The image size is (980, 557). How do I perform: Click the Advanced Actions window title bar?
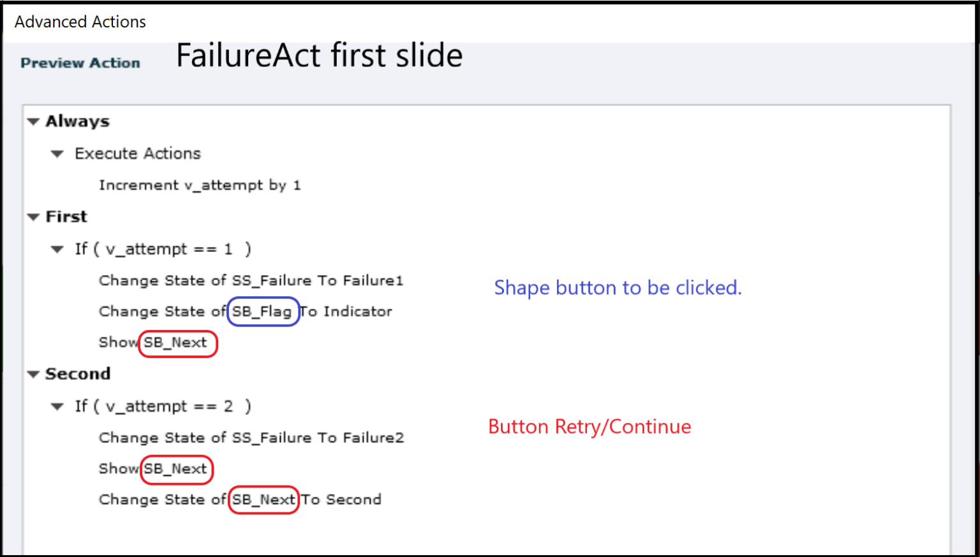point(80,21)
